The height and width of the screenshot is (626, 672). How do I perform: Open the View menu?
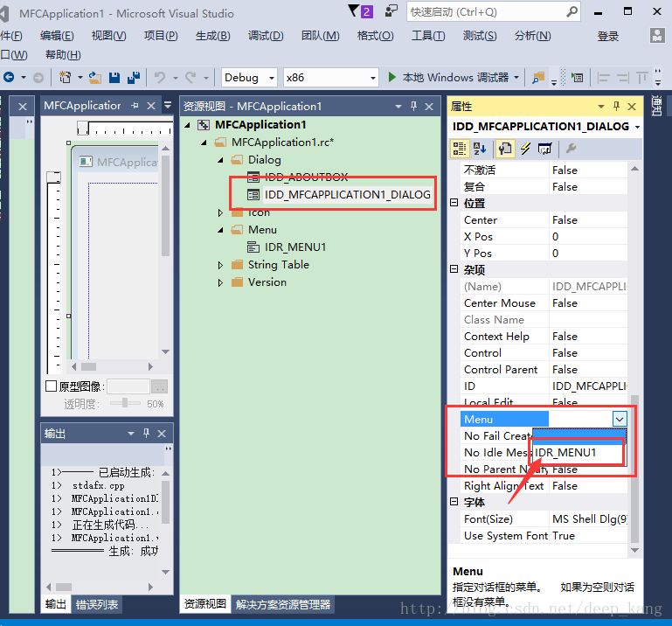point(109,36)
